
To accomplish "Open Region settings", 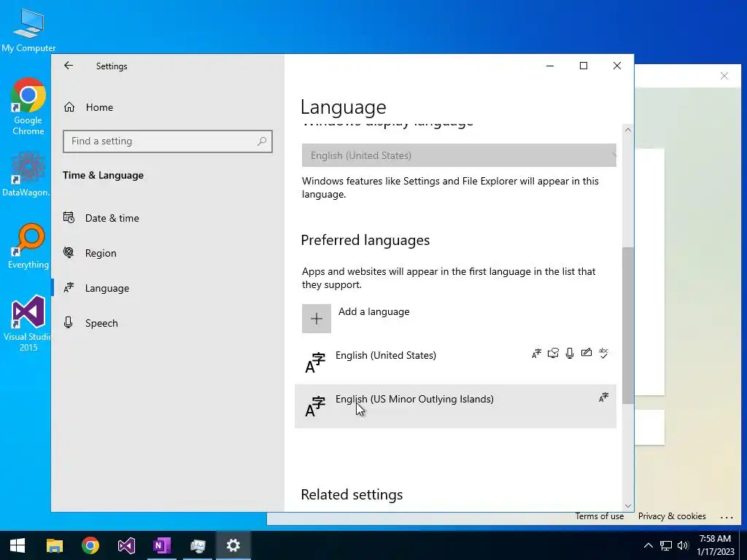I will coord(101,253).
